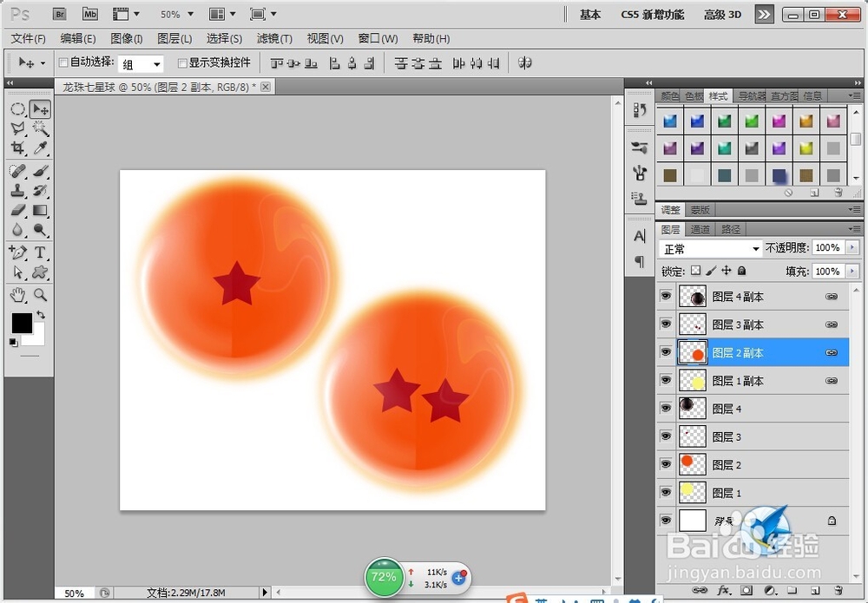Select the History Brush tool
Viewport: 868px width, 603px height.
(40, 190)
